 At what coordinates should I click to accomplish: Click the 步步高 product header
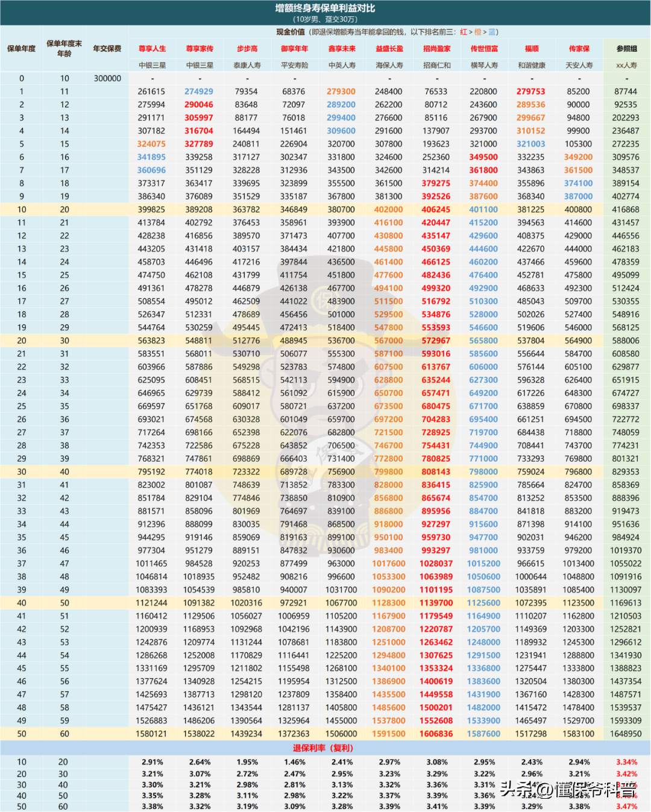click(247, 49)
